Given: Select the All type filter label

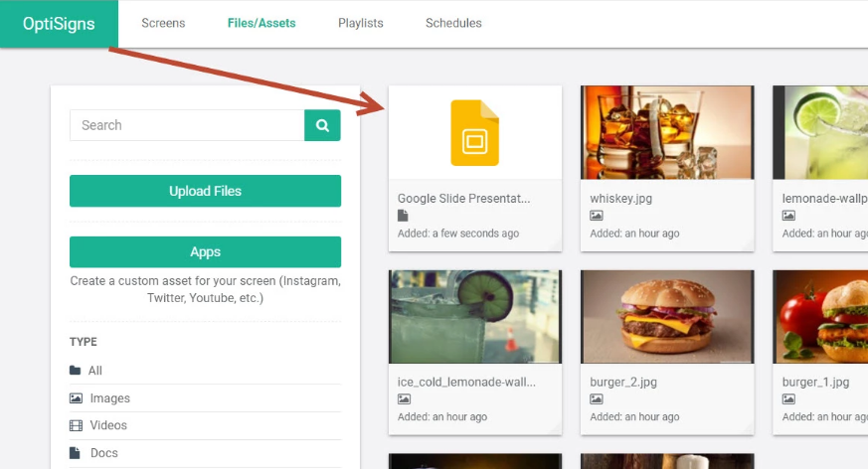Looking at the screenshot, I should [95, 371].
